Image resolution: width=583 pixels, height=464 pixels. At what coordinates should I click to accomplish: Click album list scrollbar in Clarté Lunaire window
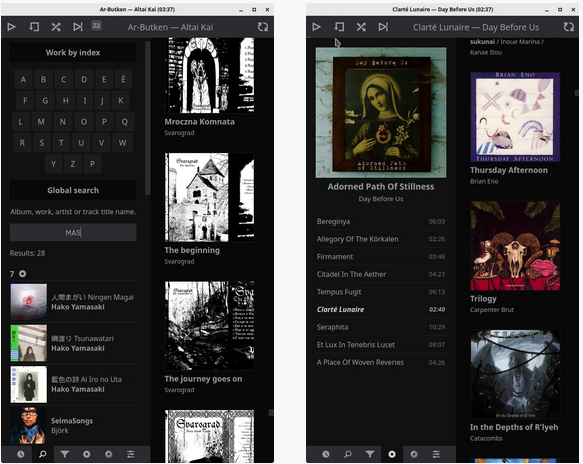click(576, 93)
